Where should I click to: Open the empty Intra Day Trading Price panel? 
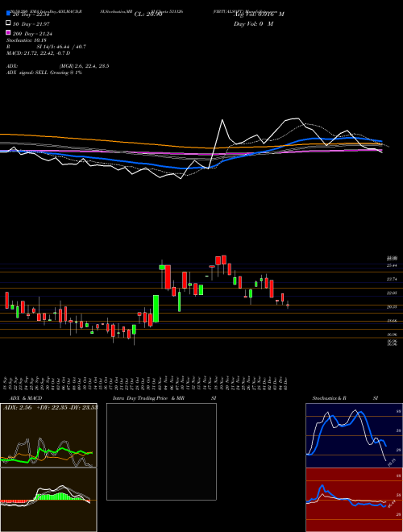click(161, 451)
